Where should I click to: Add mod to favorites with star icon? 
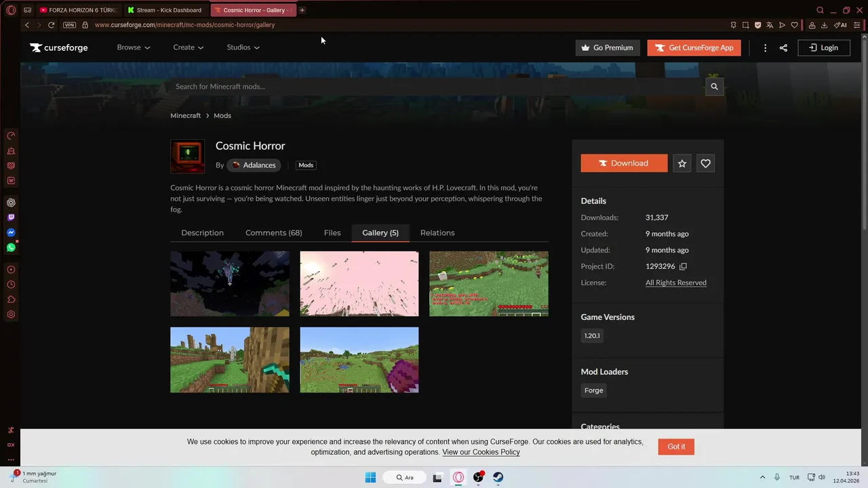682,163
